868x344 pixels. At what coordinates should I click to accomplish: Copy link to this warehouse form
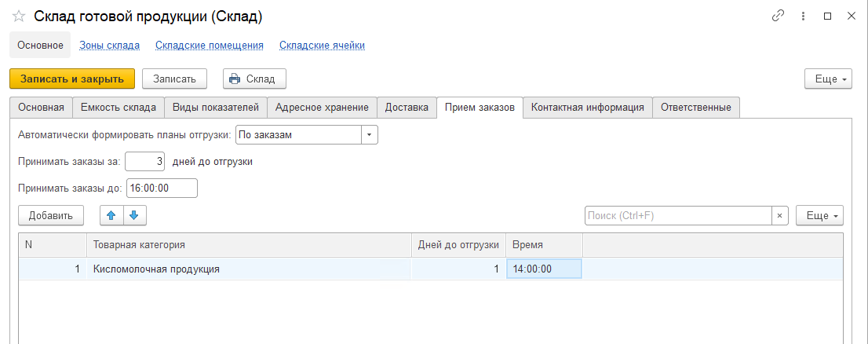pyautogui.click(x=778, y=16)
